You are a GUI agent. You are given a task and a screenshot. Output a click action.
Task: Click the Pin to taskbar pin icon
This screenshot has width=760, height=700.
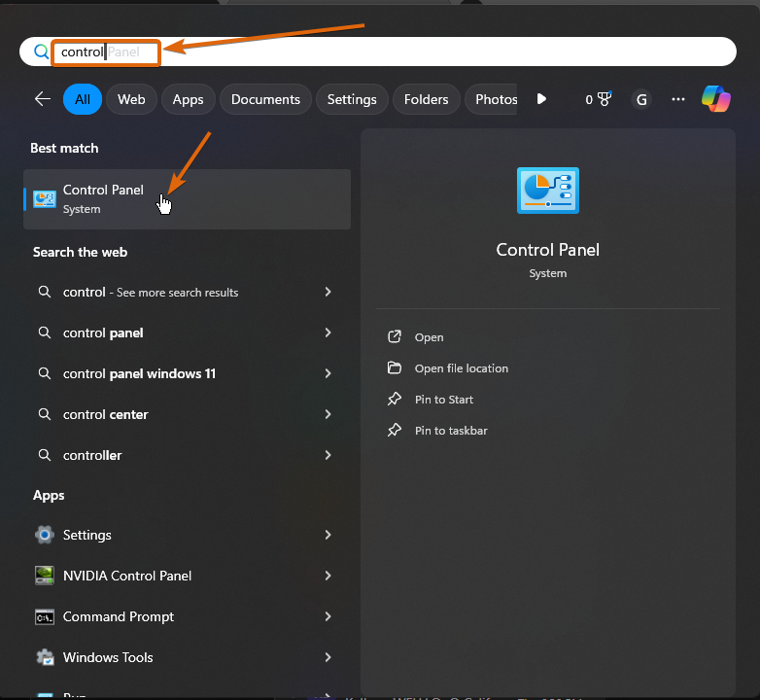point(395,430)
